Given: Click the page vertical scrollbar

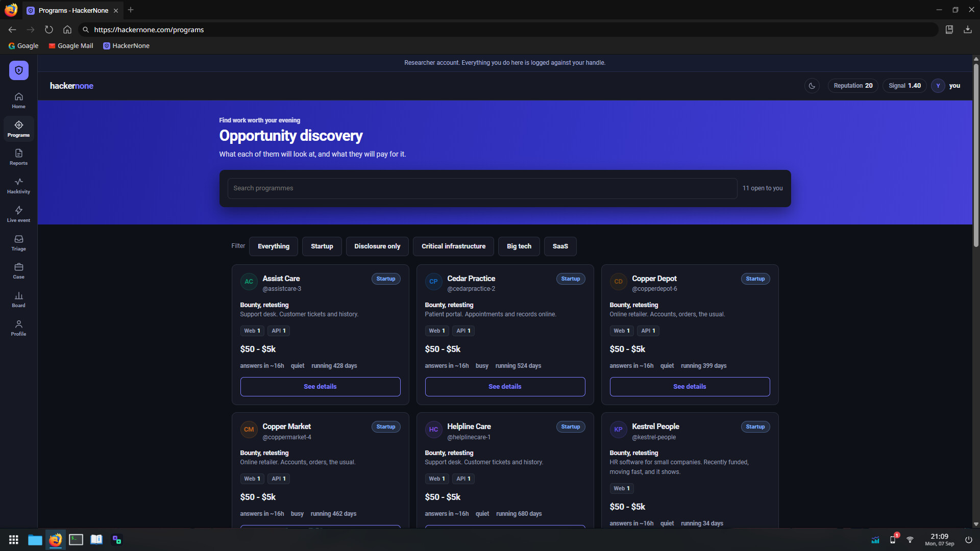Looking at the screenshot, I should [975, 156].
